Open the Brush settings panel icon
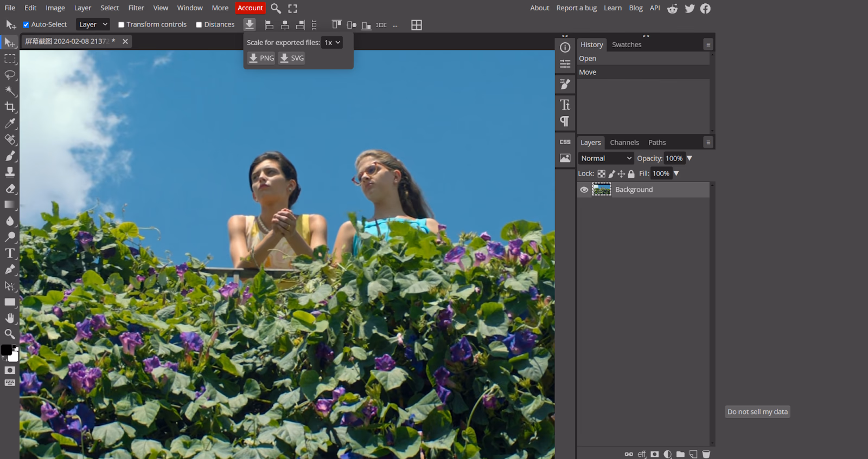Viewport: 868px width, 459px height. coord(565,84)
